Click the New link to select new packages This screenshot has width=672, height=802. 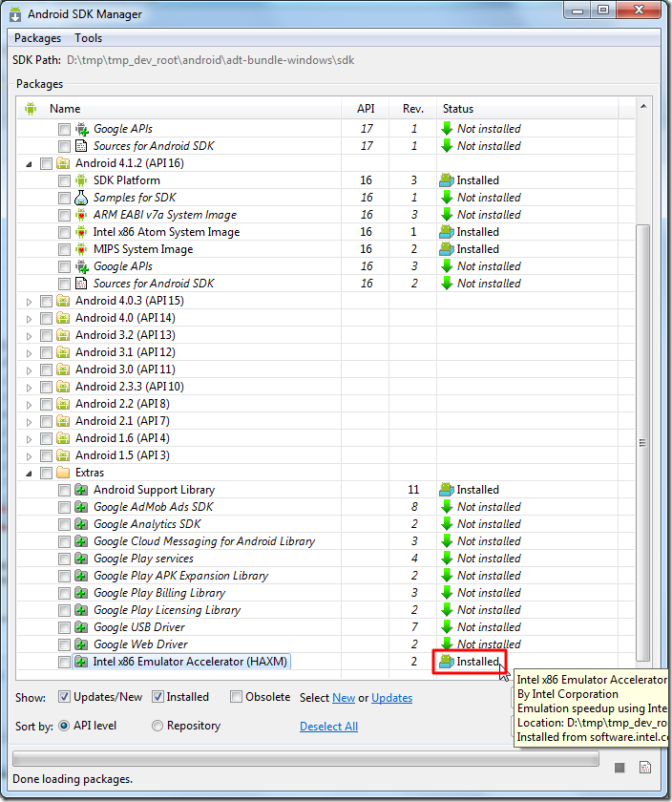point(344,698)
